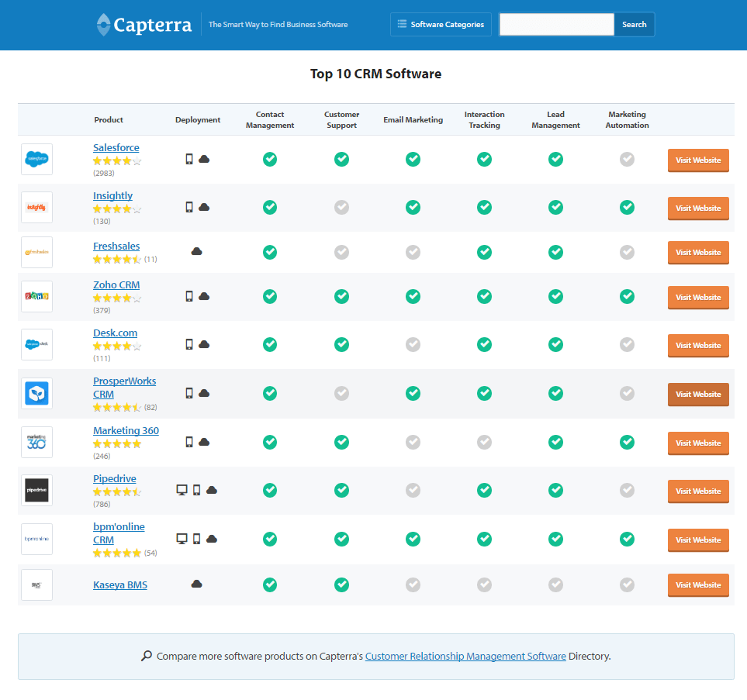
Task: Click Salesforce cloud deployment icon
Action: 204,159
